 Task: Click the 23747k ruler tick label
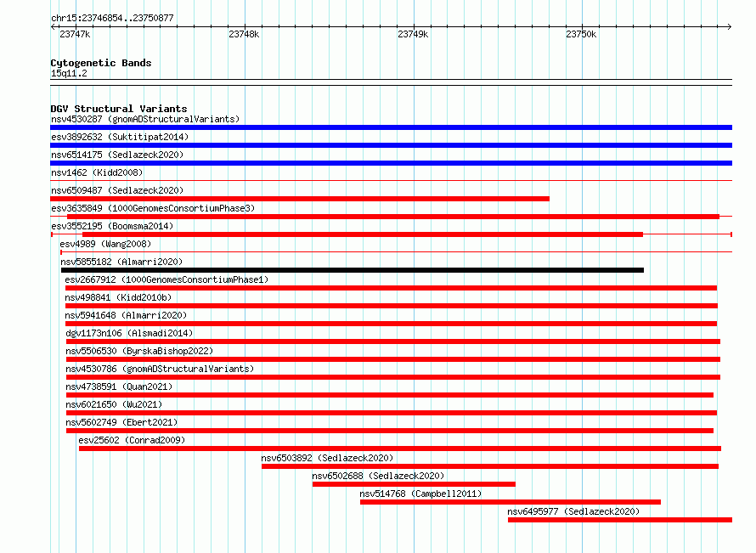click(x=75, y=34)
